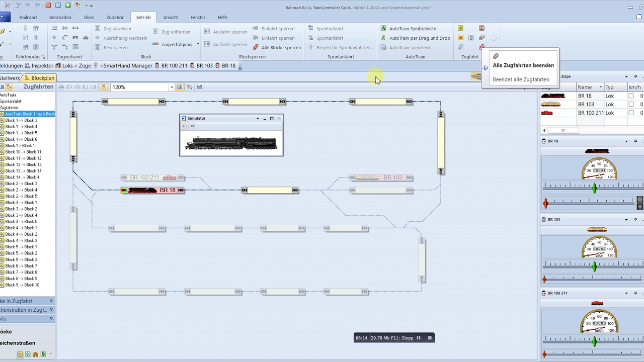
Task: Click the red power stop icon in quick access toolbar
Action: (48, 5)
